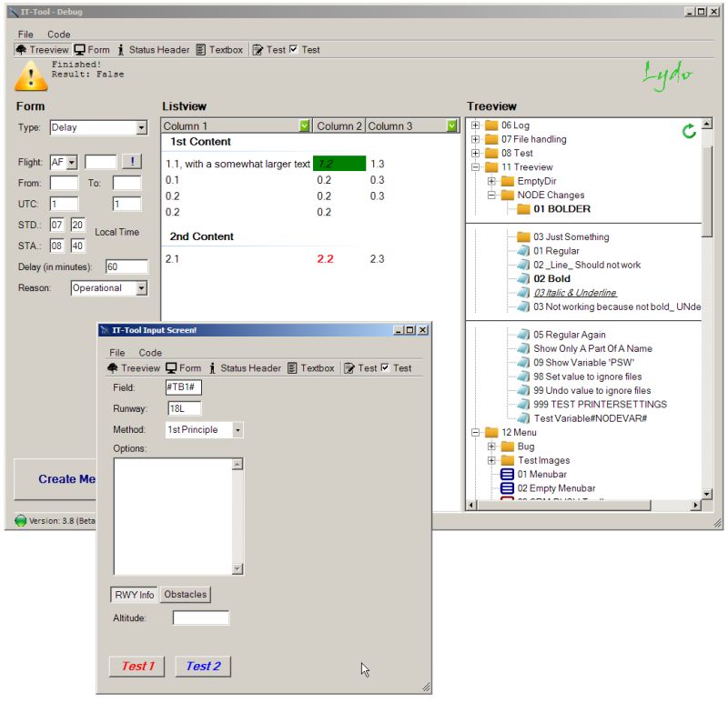The height and width of the screenshot is (703, 728).
Task: Click 01 BOLDER folder icon
Action: point(524,209)
